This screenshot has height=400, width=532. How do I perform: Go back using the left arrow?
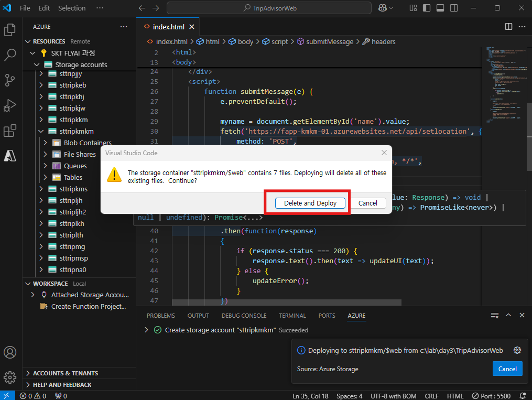pyautogui.click(x=142, y=8)
